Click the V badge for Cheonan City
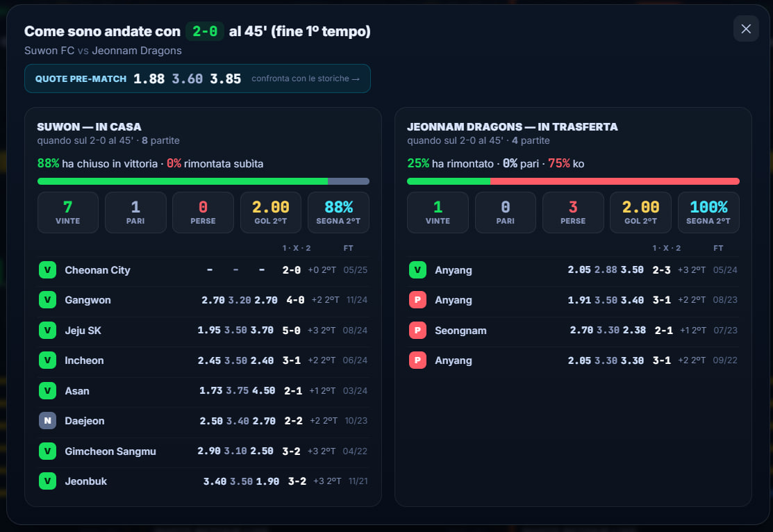Image resolution: width=773 pixels, height=532 pixels. tap(47, 269)
